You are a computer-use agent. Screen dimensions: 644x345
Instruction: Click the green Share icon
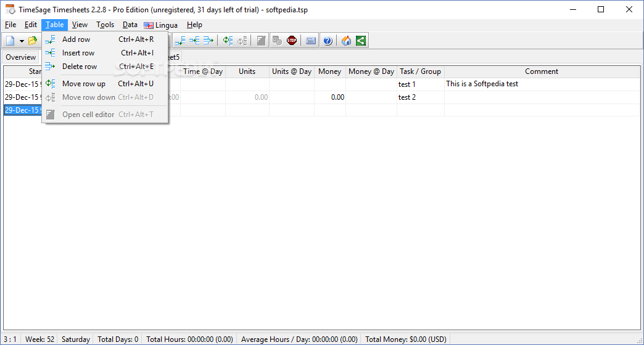pyautogui.click(x=361, y=41)
